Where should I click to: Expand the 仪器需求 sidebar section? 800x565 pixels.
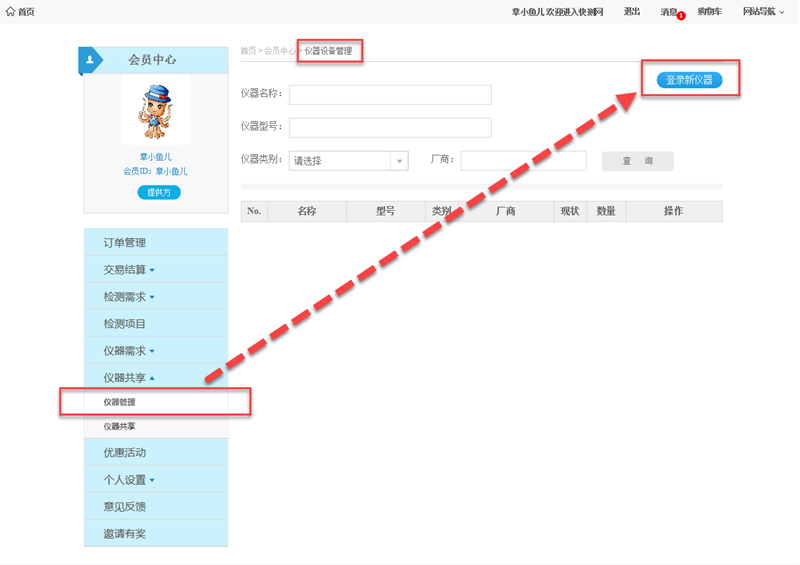129,351
